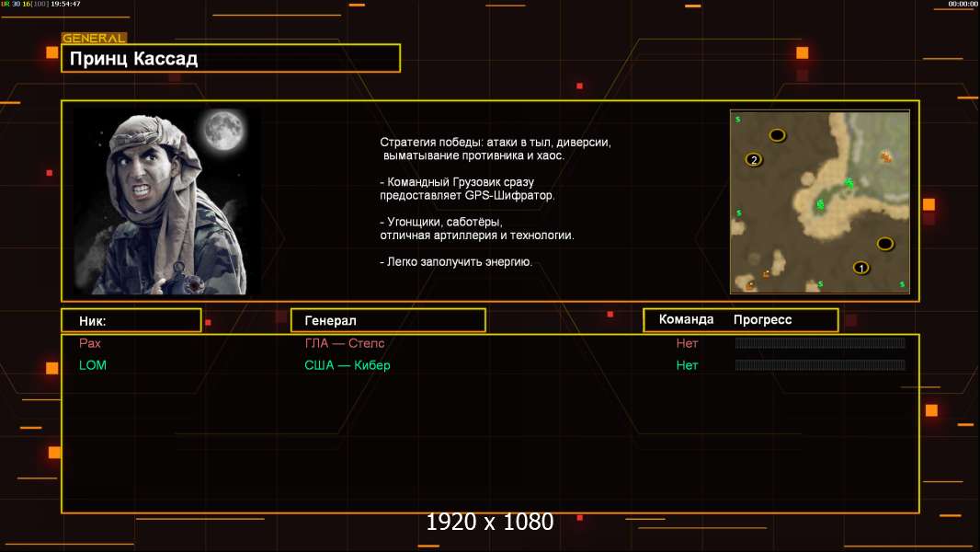This screenshot has width=980, height=552.
Task: Click the clock readout 19:54:47
Action: click(65, 4)
